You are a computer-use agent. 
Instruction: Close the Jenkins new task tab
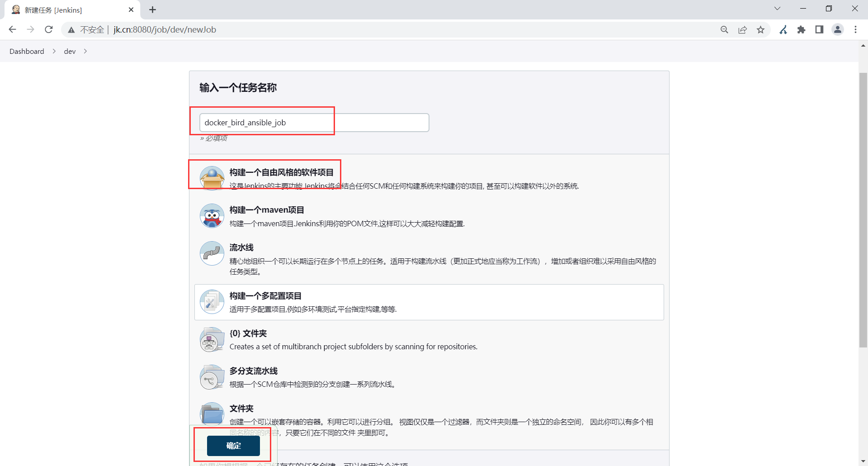pos(131,10)
